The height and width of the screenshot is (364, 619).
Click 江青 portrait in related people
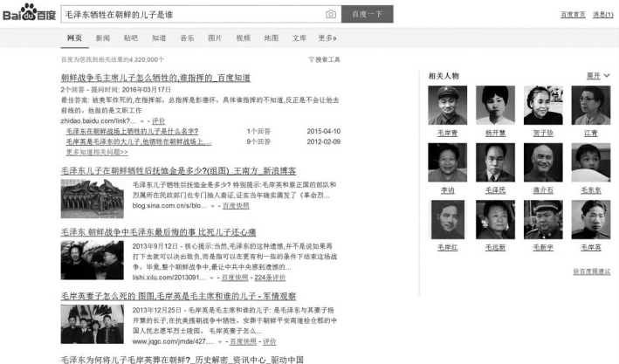[590, 106]
